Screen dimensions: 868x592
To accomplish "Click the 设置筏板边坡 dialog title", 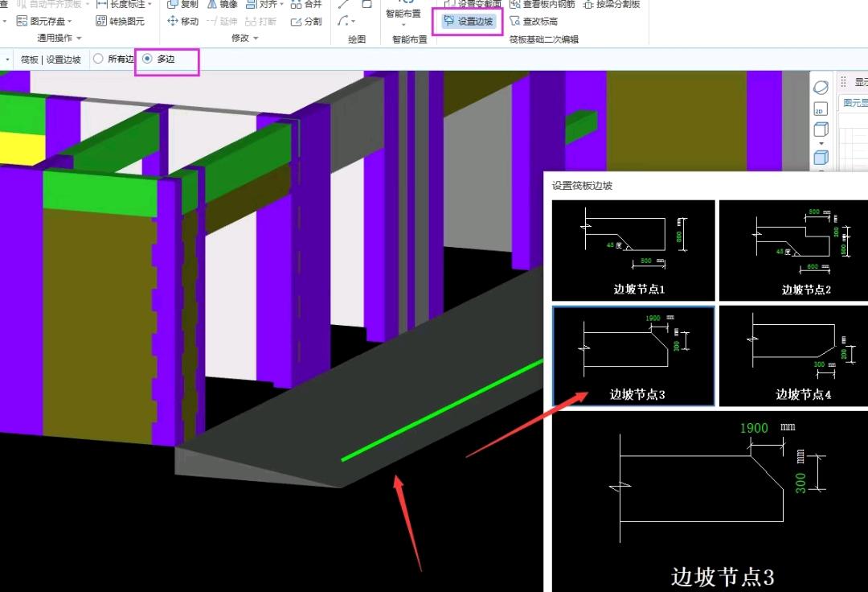I will click(582, 186).
